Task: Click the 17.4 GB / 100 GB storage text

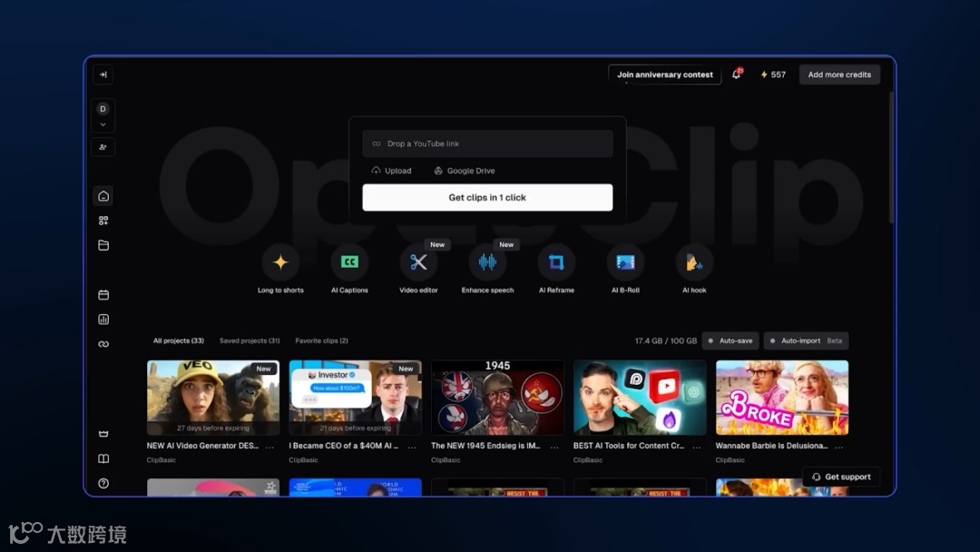Action: click(666, 340)
